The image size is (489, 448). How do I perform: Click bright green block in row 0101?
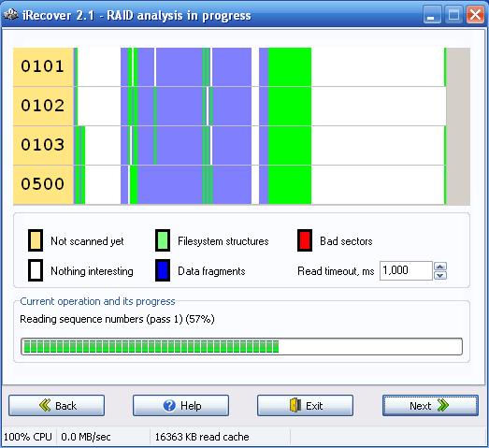click(290, 66)
